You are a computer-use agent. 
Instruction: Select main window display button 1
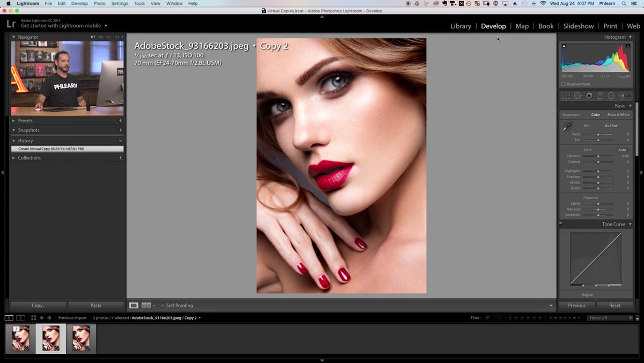pyautogui.click(x=9, y=318)
